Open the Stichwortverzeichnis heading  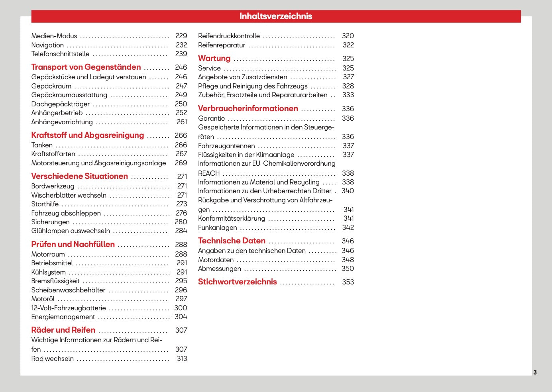click(x=238, y=282)
